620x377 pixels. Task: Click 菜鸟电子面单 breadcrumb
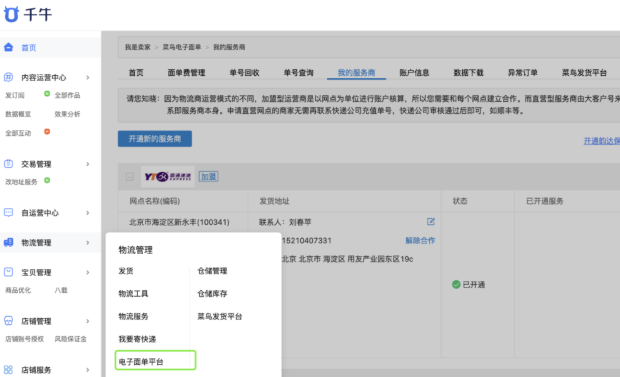pos(182,47)
